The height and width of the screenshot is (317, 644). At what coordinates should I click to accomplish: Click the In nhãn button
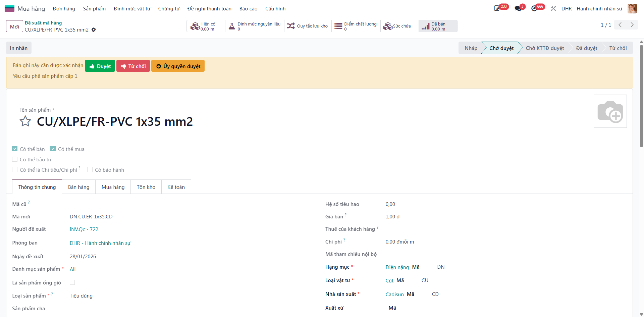pos(19,48)
